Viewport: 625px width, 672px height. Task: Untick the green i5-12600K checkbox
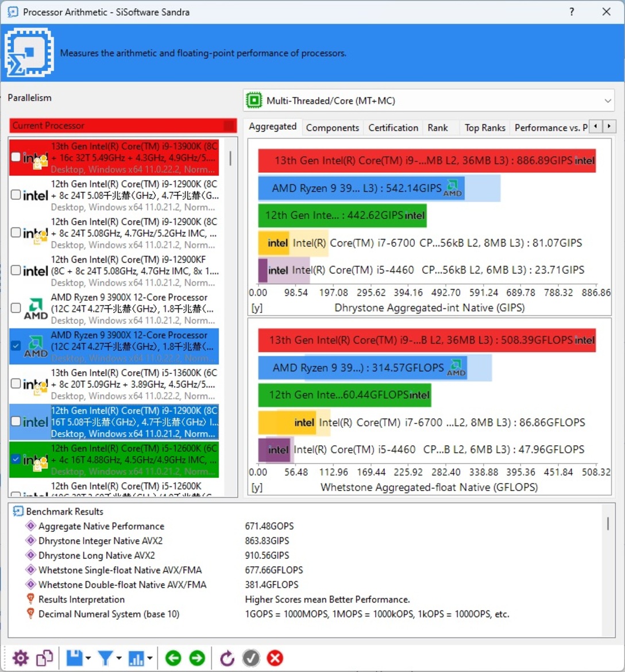pyautogui.click(x=16, y=459)
